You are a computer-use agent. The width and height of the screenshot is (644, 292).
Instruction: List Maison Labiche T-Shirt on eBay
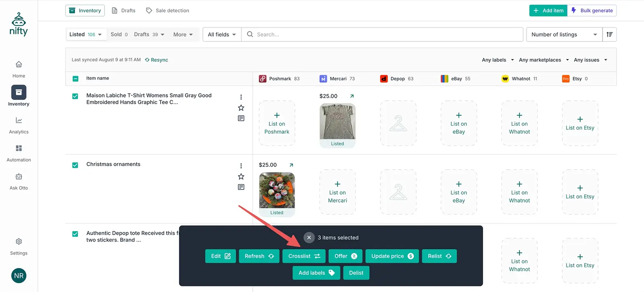coord(459,123)
